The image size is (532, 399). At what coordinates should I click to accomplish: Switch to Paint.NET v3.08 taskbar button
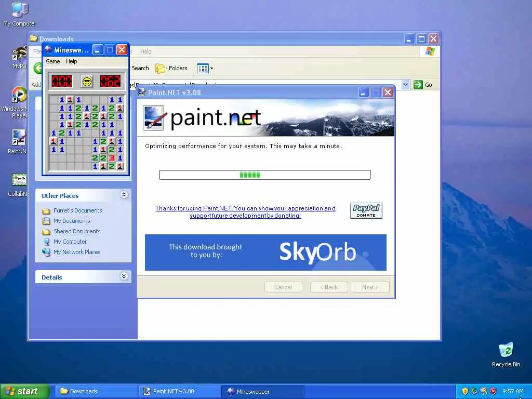click(179, 392)
